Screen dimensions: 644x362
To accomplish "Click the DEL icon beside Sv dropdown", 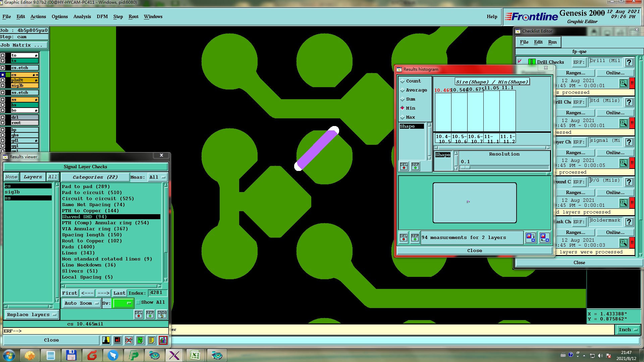I will click(139, 314).
